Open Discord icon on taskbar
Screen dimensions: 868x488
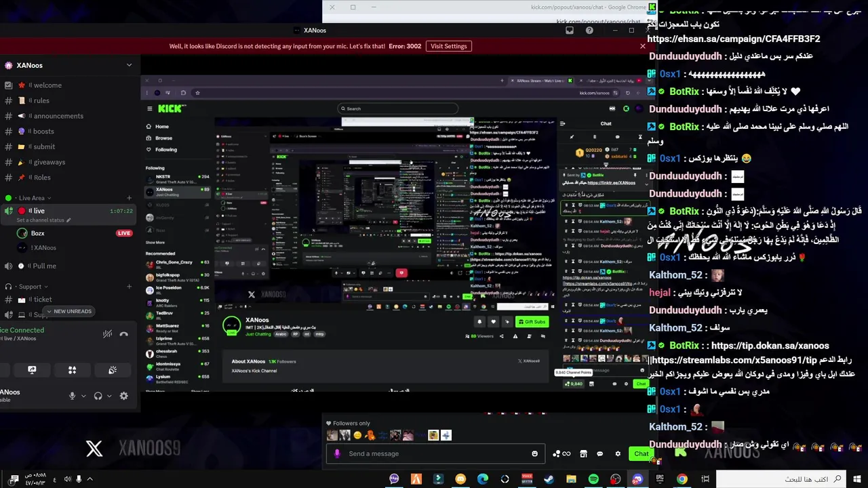637,479
